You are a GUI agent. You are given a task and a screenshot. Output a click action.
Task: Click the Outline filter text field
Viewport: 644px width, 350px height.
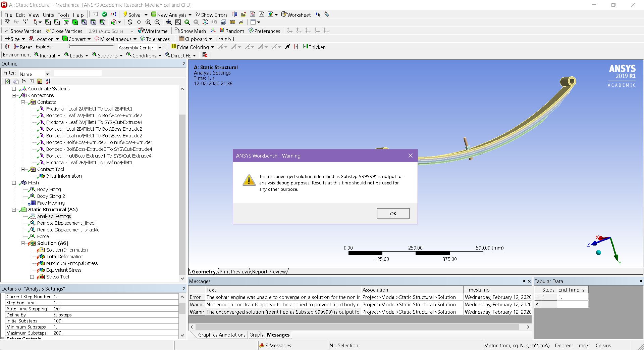point(77,73)
